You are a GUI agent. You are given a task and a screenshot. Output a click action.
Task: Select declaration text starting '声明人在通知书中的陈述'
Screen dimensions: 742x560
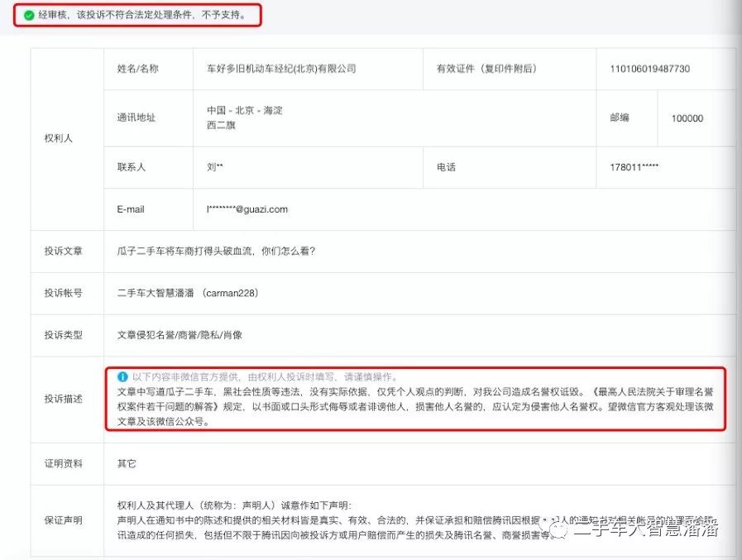[x=416, y=528]
